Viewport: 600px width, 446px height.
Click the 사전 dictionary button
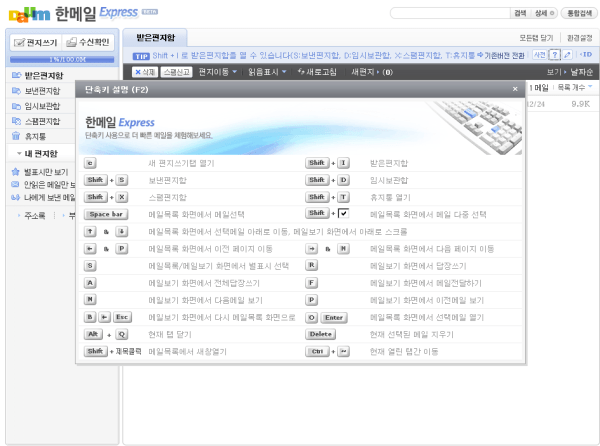pos(540,55)
